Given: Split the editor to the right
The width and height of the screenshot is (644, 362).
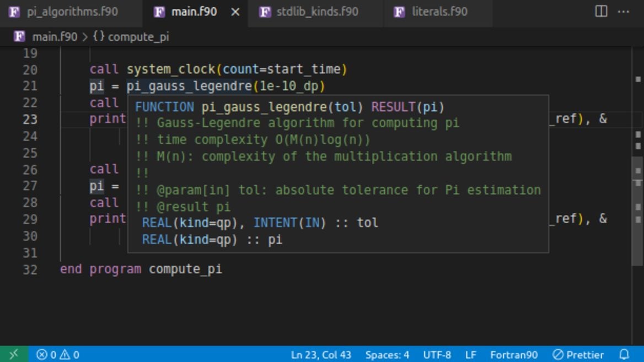Looking at the screenshot, I should 601,12.
